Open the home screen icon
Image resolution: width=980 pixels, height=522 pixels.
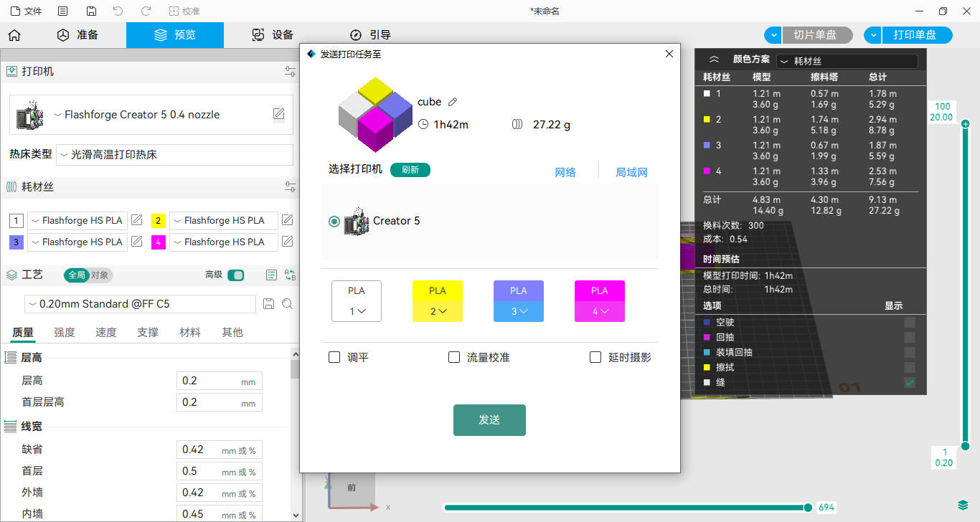14,35
